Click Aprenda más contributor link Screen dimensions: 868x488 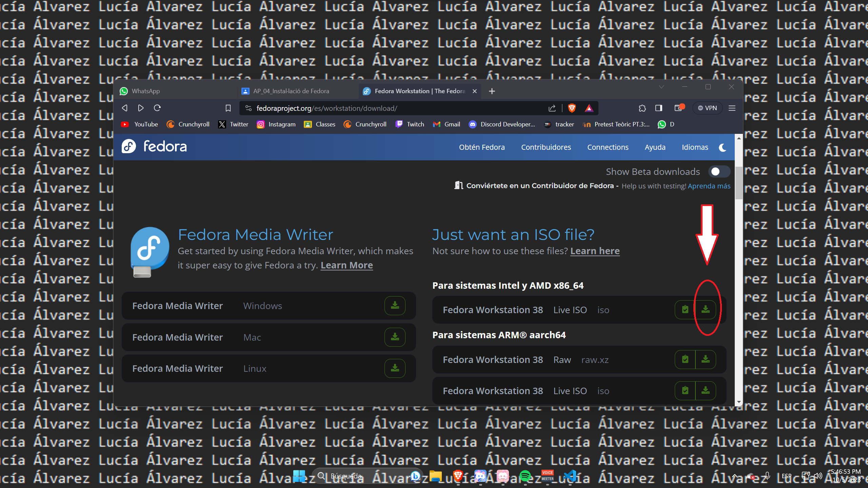pyautogui.click(x=709, y=186)
